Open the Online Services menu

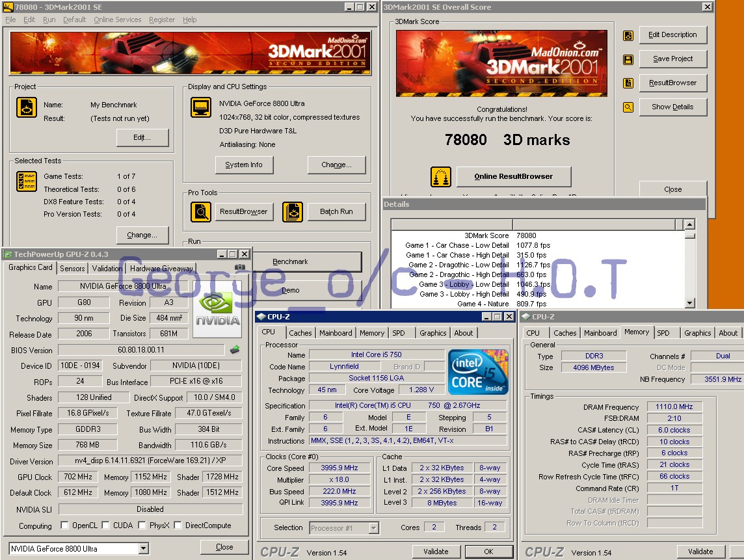[x=118, y=20]
